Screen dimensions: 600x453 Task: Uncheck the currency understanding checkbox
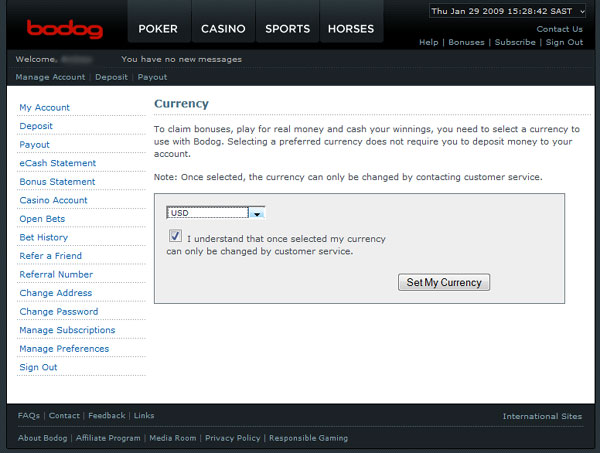tap(175, 236)
